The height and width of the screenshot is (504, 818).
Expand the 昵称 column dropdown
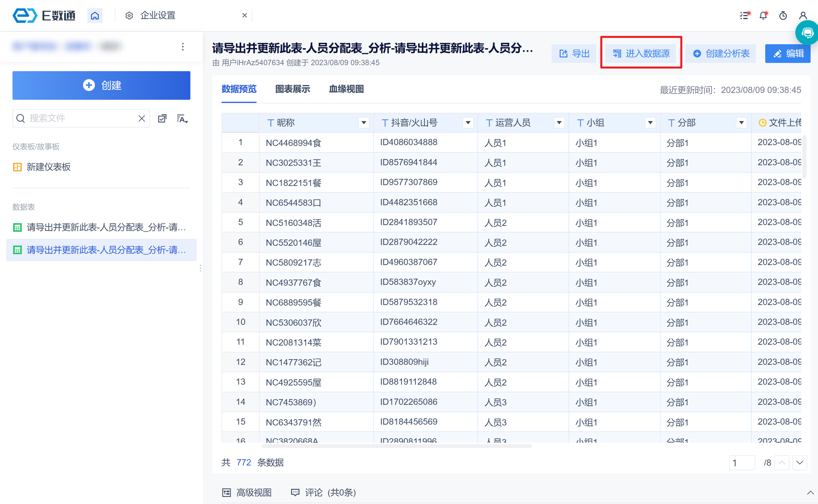tap(364, 123)
